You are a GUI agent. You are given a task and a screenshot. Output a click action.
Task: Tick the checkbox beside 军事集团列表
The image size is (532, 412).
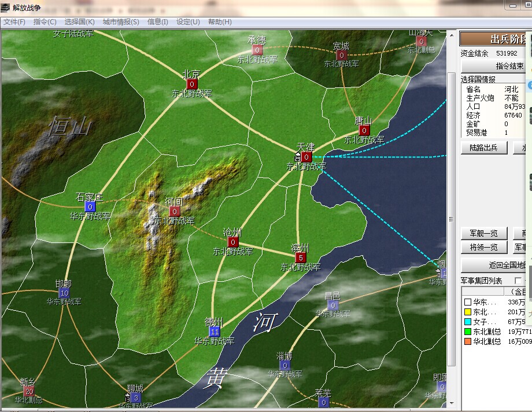(x=518, y=281)
